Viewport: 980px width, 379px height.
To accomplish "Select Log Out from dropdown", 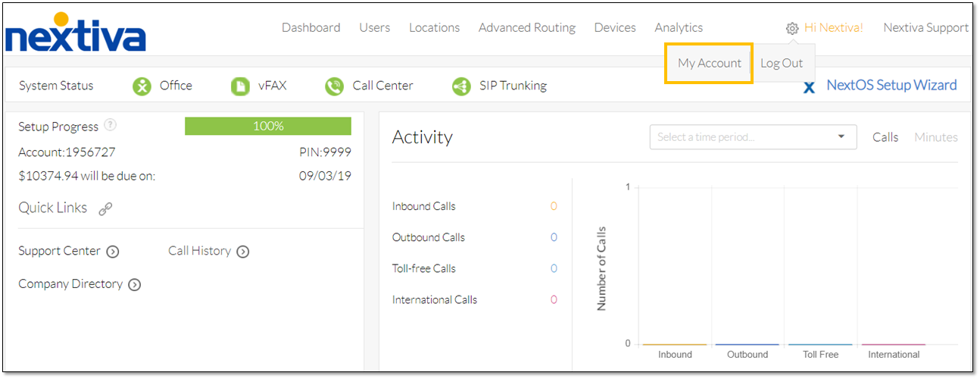I will 782,63.
